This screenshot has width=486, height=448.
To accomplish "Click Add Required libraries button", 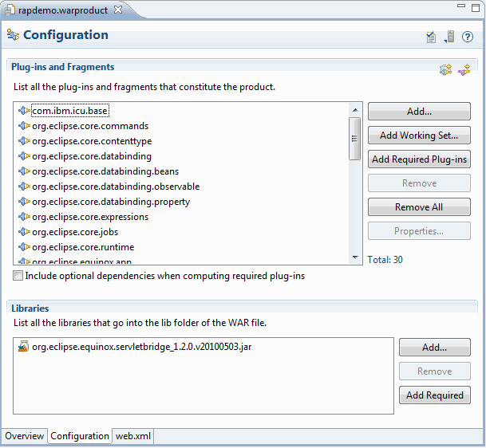I will (x=435, y=395).
